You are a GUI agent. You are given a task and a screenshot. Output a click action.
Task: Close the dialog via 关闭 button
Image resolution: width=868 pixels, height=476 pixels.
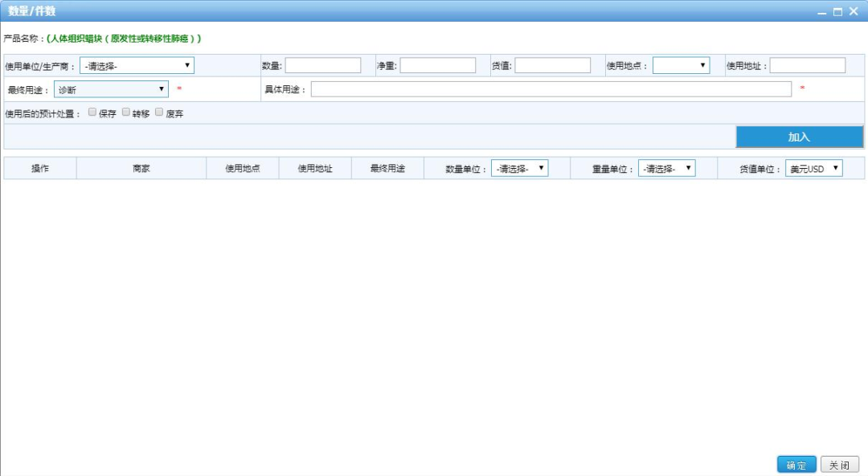[x=841, y=464]
